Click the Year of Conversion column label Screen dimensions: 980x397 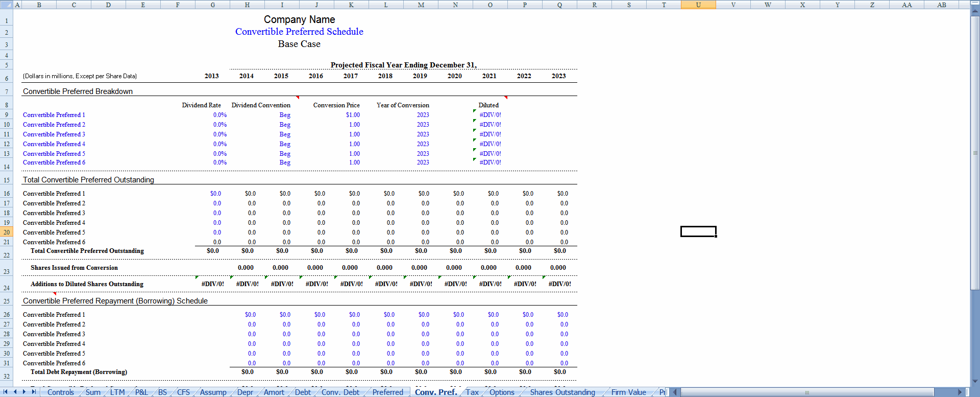[x=403, y=105]
